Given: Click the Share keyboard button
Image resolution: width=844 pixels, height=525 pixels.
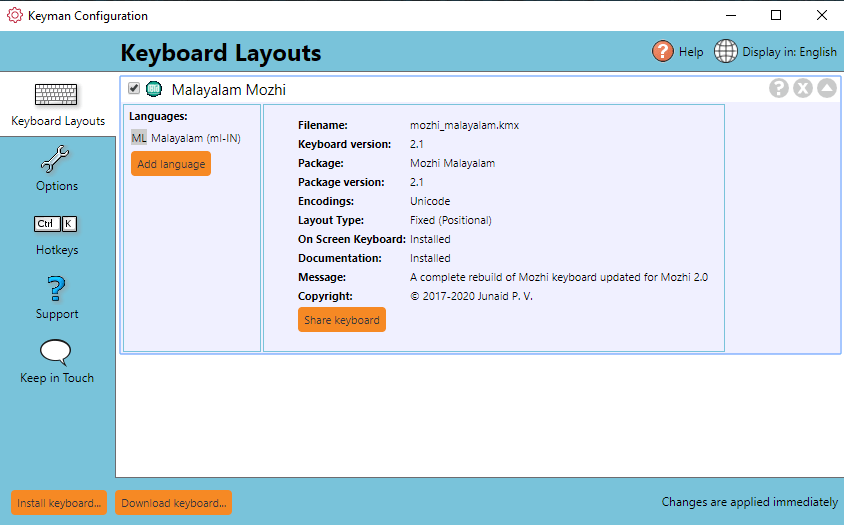Looking at the screenshot, I should click(342, 320).
